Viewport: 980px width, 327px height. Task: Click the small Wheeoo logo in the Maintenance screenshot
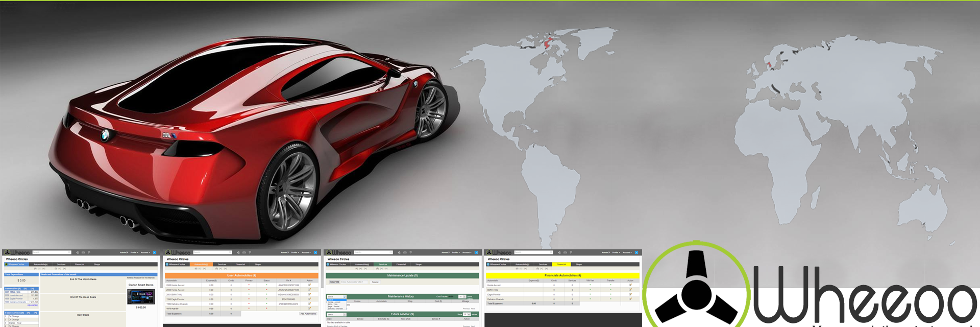pyautogui.click(x=338, y=252)
